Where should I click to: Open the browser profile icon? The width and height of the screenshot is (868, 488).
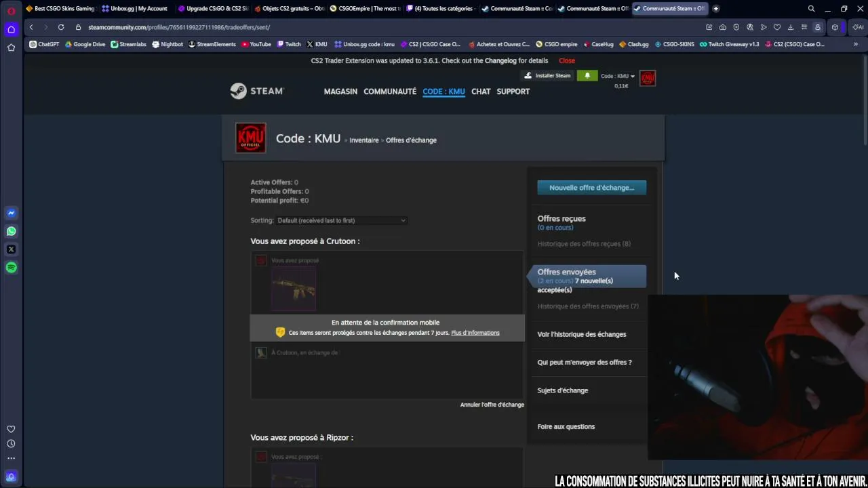coord(818,27)
